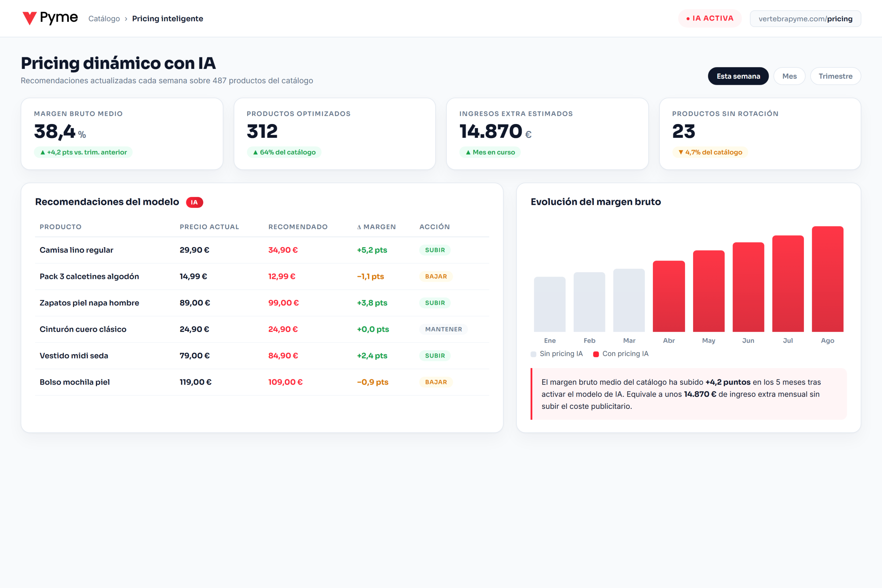Click the ACCIÓN column header
The height and width of the screenshot is (588, 882).
pyautogui.click(x=434, y=227)
